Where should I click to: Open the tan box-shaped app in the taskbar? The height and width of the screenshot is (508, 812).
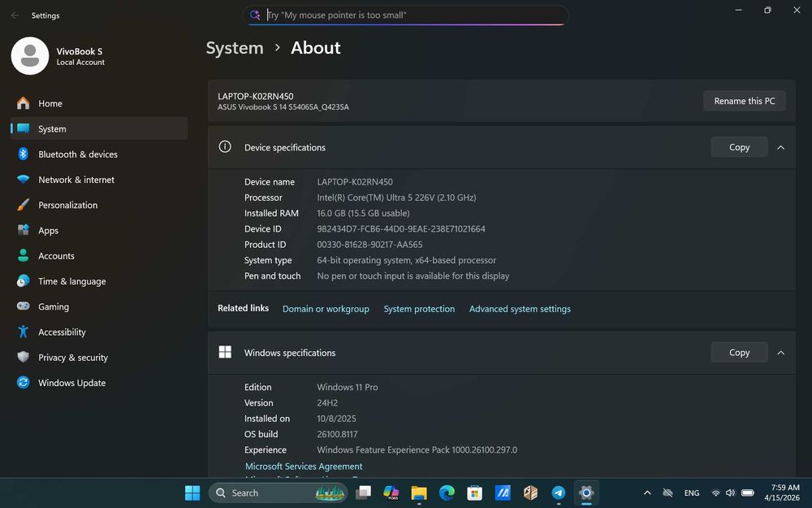pos(530,493)
